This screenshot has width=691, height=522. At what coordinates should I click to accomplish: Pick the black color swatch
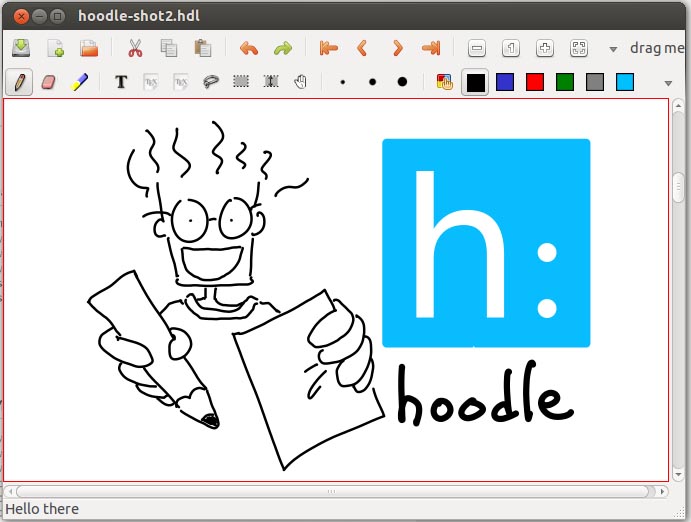coord(475,82)
